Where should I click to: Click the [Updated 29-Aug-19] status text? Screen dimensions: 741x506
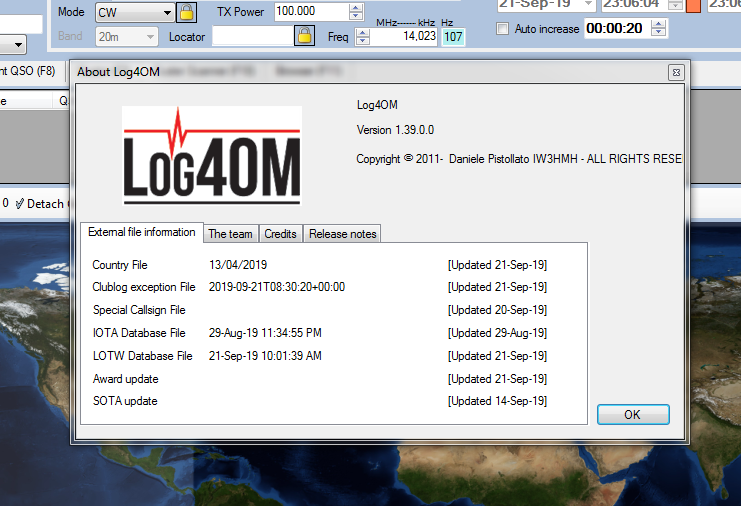pos(498,333)
